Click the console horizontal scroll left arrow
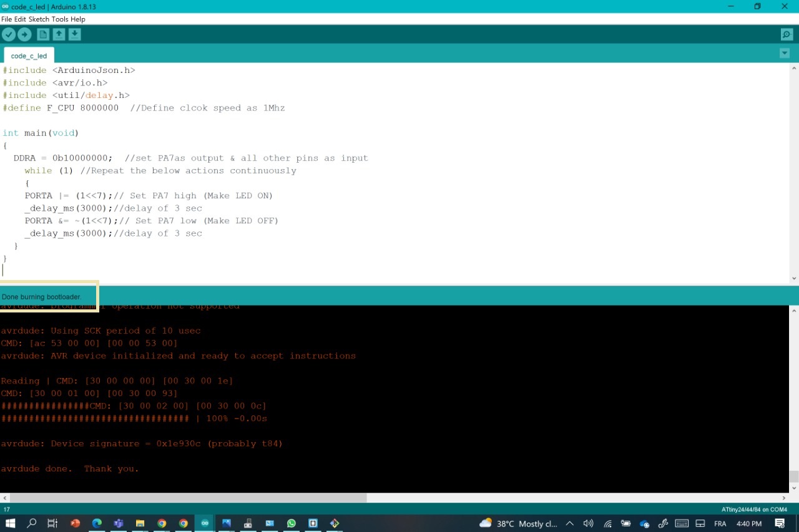The width and height of the screenshot is (799, 532). pos(5,498)
